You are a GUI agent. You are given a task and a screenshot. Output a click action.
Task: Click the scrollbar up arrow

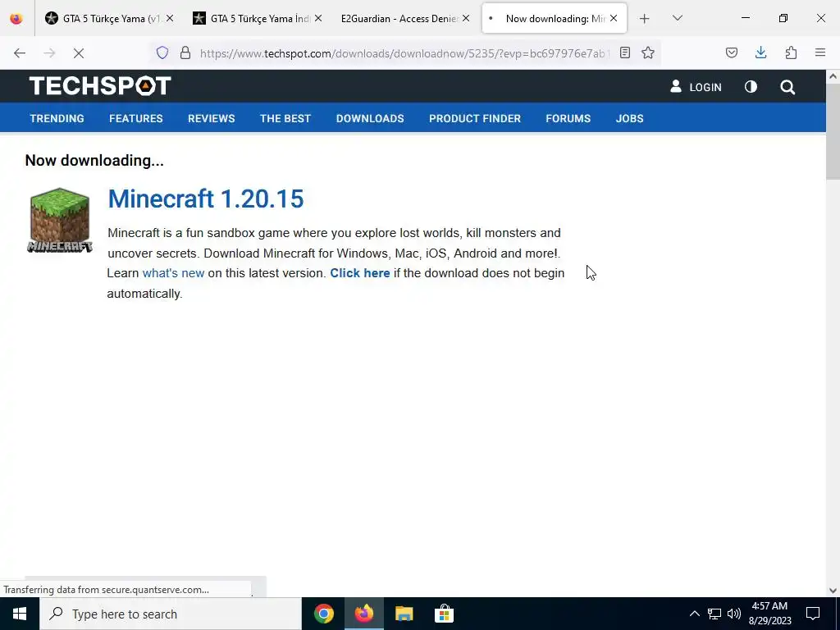point(833,76)
